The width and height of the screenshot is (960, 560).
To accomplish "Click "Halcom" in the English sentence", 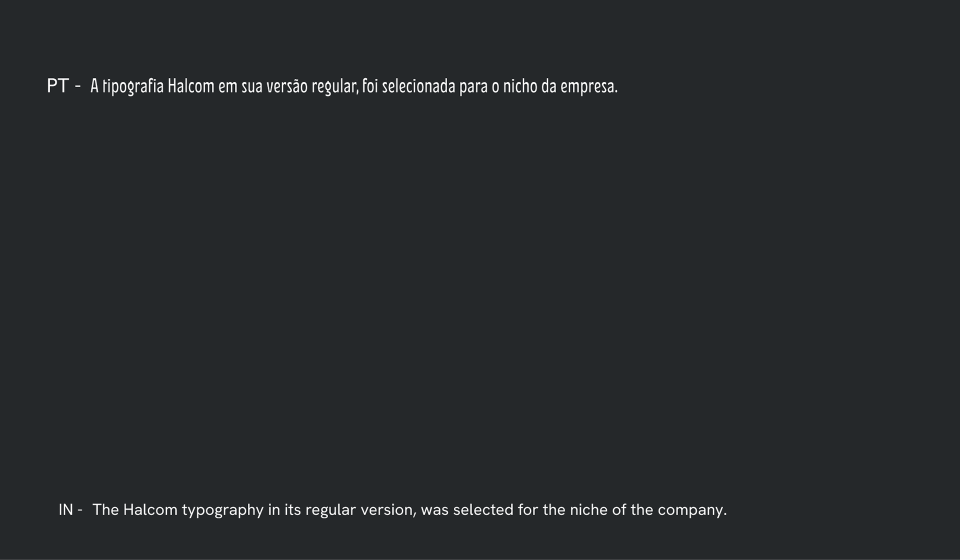I will [x=150, y=509].
